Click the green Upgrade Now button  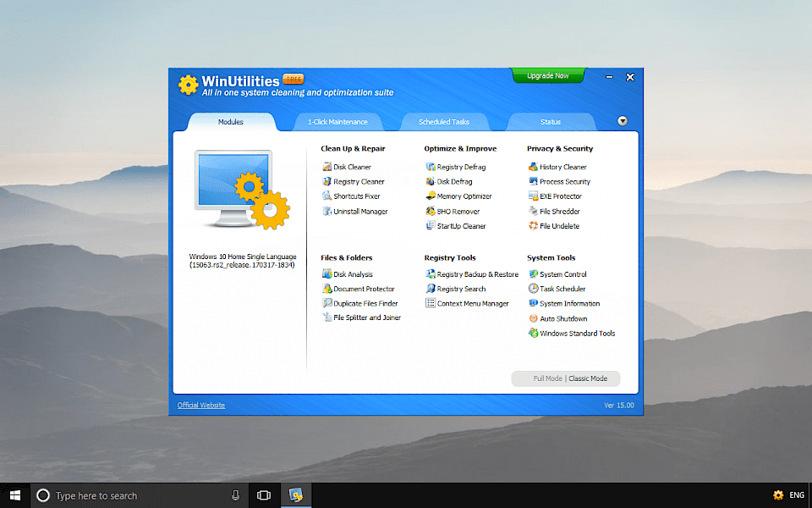click(548, 75)
